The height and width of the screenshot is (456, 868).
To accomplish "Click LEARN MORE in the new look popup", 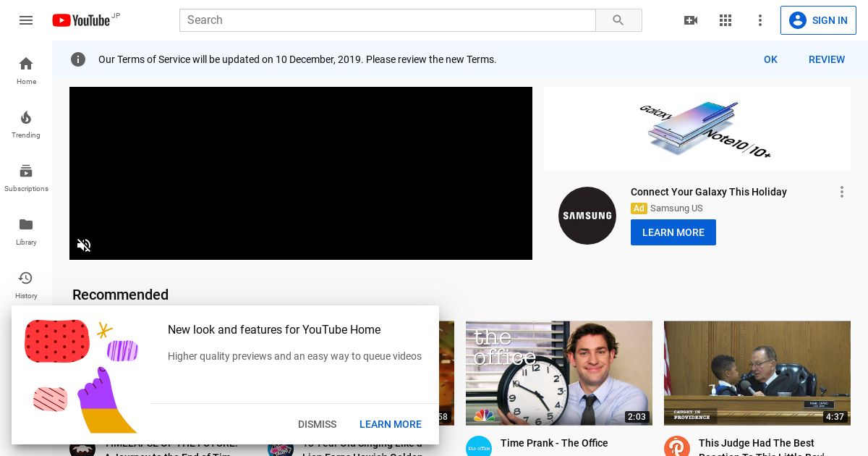I will [391, 424].
